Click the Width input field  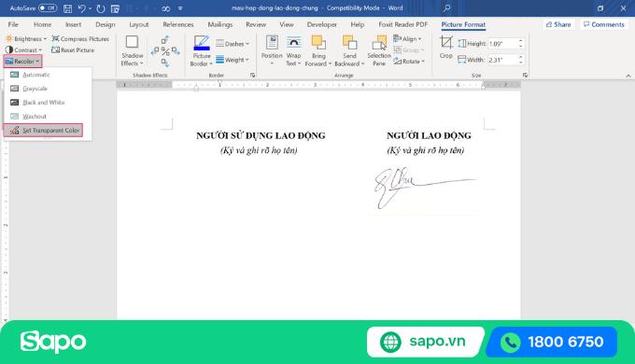tap(502, 60)
